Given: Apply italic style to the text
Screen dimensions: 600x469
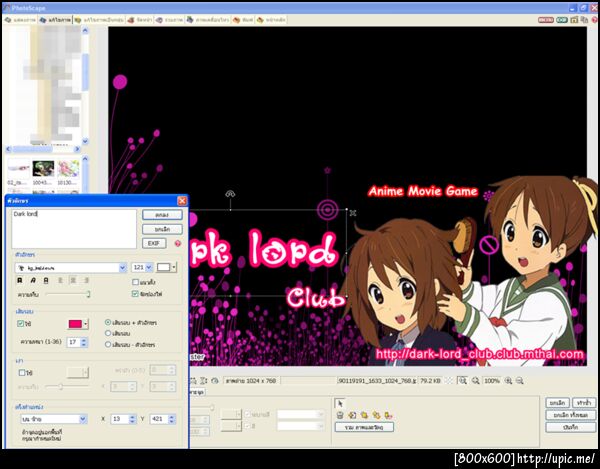Looking at the screenshot, I should point(33,280).
